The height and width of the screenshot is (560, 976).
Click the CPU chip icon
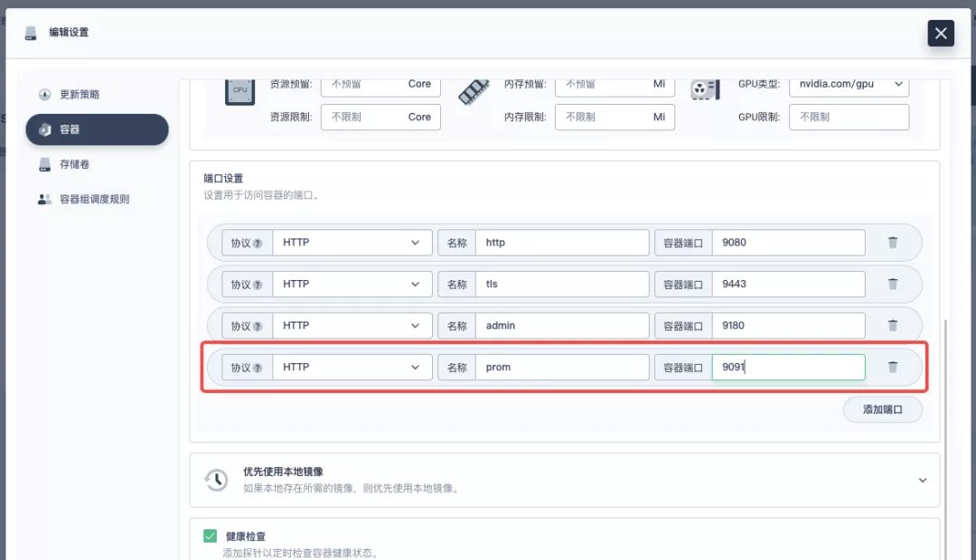coord(239,92)
